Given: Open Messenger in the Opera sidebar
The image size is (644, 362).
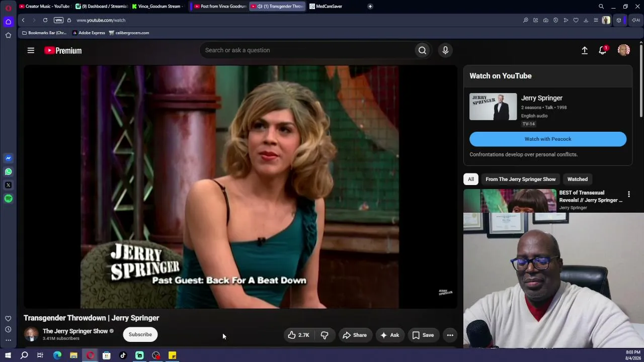Looking at the screenshot, I should point(8,158).
